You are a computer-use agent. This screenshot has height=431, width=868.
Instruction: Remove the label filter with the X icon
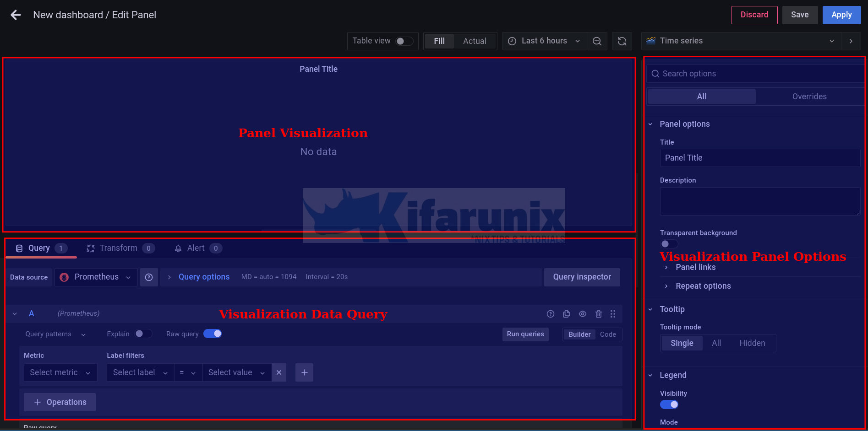coord(279,372)
